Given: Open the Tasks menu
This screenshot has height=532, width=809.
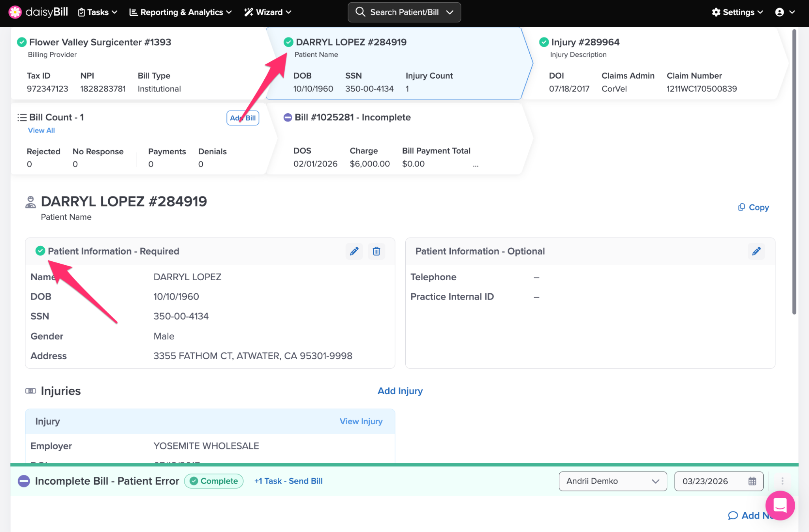Looking at the screenshot, I should click(98, 12).
